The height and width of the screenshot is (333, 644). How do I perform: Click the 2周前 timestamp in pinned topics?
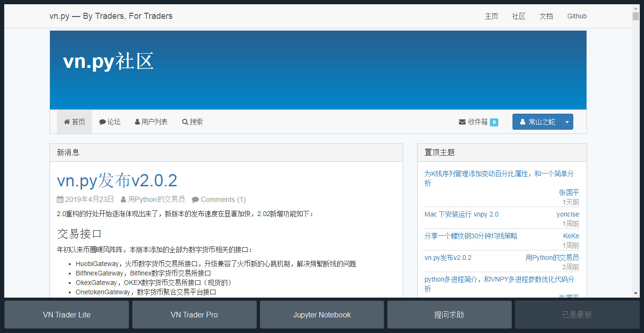570,267
